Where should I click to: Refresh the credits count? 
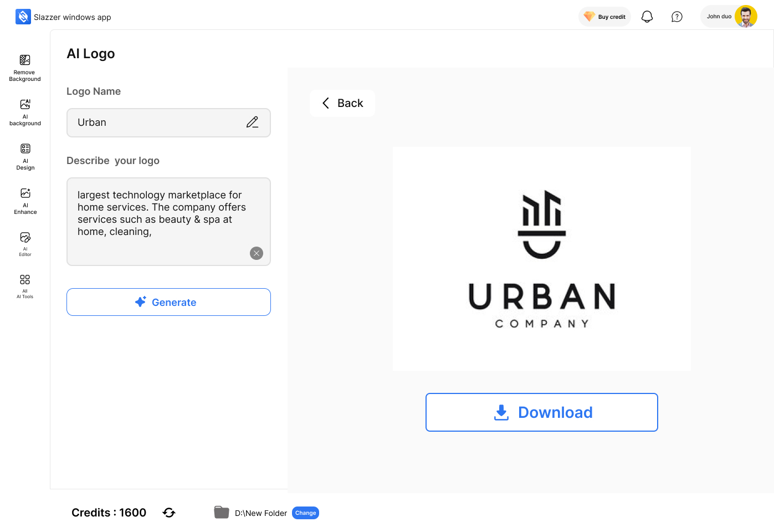pos(169,513)
